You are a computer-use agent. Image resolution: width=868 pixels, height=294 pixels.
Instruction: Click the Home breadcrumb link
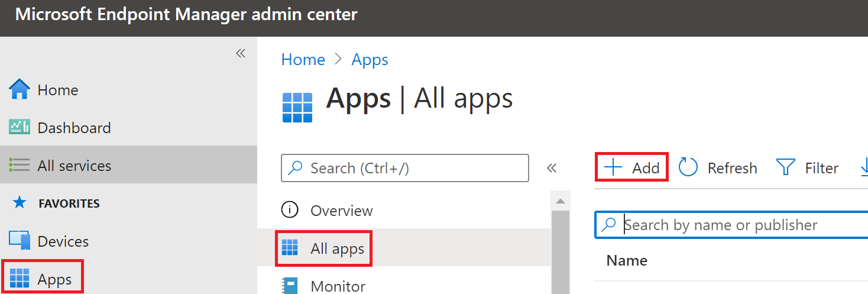(303, 60)
